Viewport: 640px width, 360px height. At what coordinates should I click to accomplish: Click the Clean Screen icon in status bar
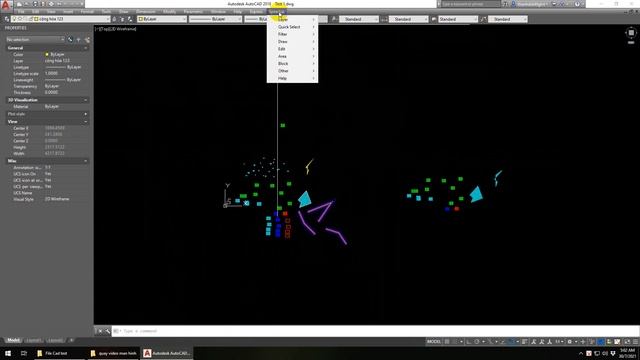[x=627, y=342]
